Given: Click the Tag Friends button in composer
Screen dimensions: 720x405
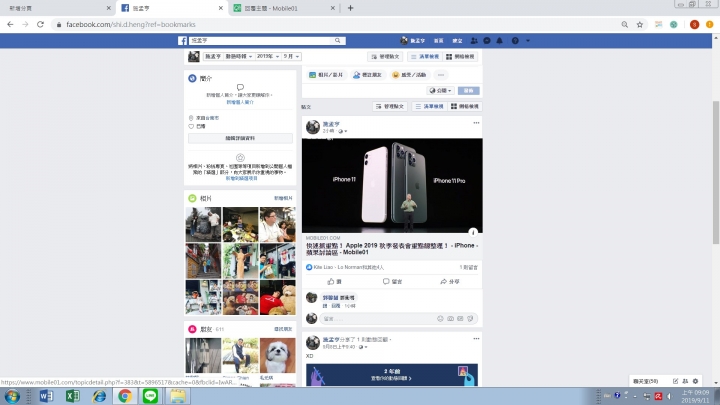Looking at the screenshot, I should click(x=367, y=75).
